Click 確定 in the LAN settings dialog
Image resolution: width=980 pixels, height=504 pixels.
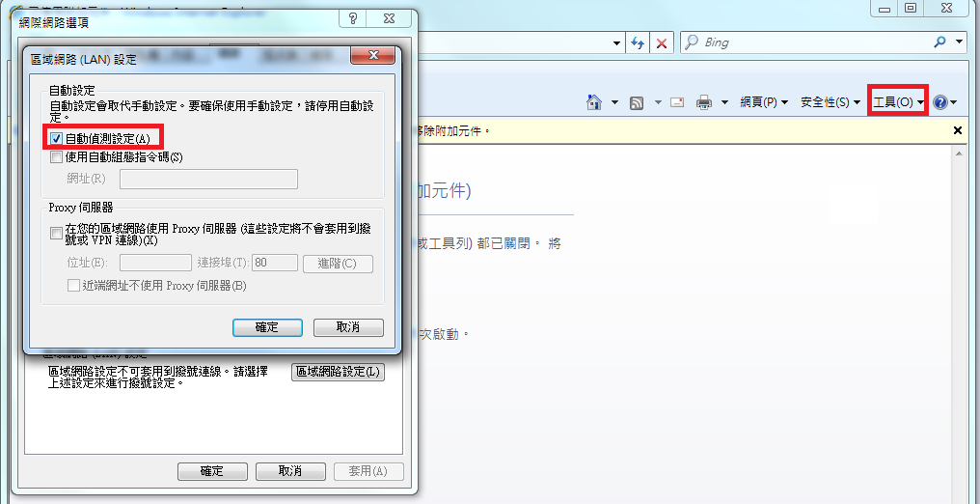point(267,327)
